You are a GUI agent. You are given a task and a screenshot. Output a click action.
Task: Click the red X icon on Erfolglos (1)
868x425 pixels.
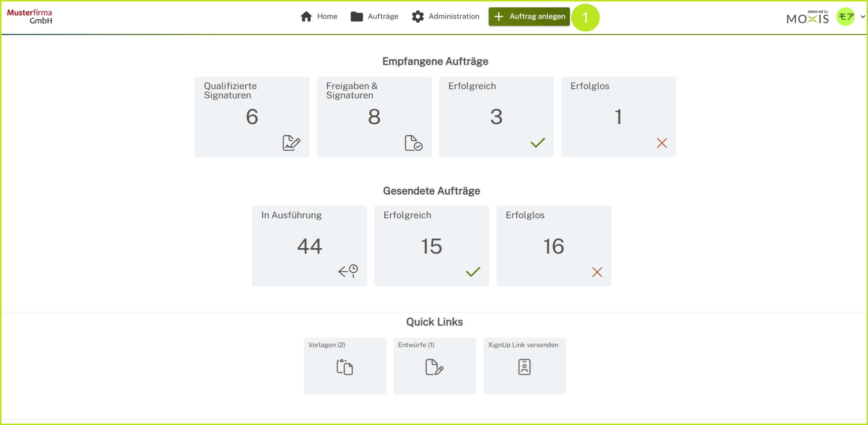point(662,143)
